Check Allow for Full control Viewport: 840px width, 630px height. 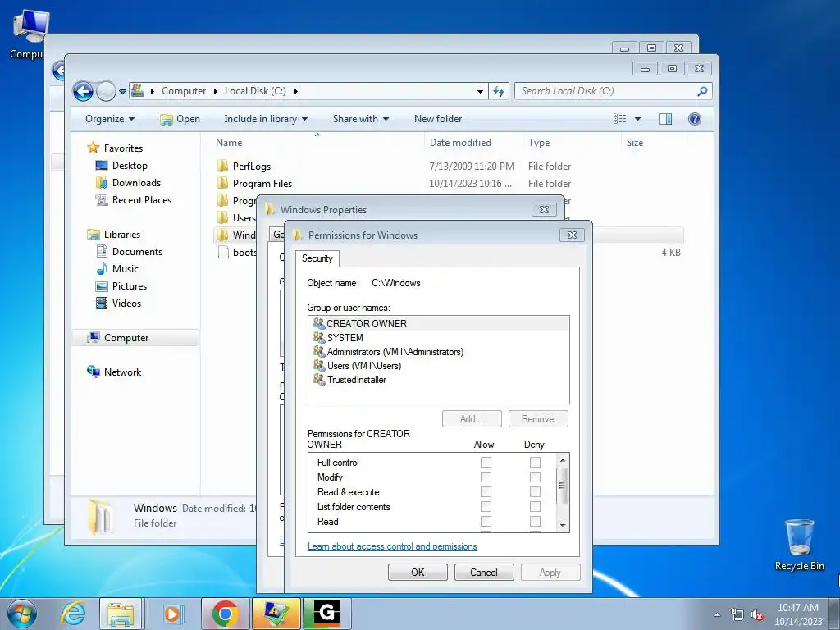click(486, 462)
